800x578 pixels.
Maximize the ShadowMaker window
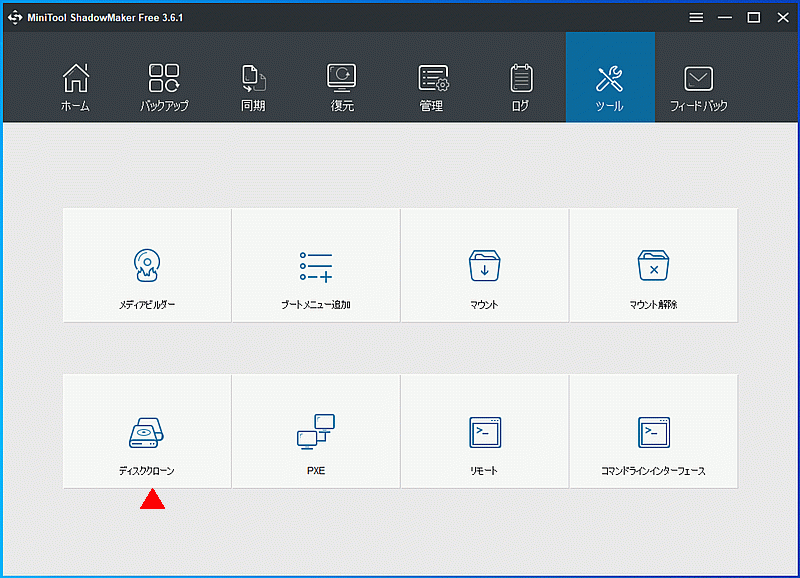754,18
